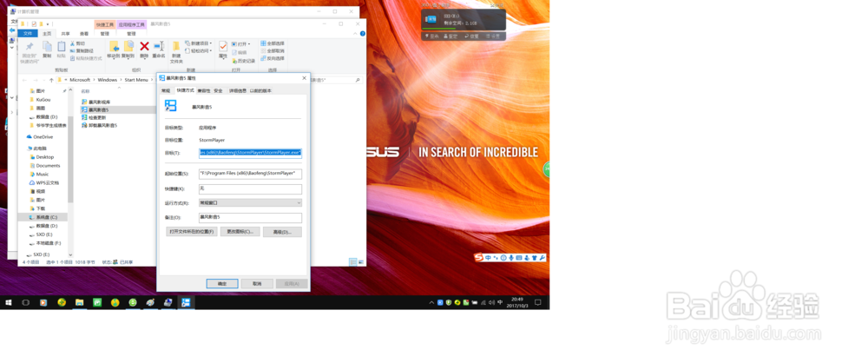868x363 pixels.
Task: Click the blue help question mark icon
Action: pos(363,33)
